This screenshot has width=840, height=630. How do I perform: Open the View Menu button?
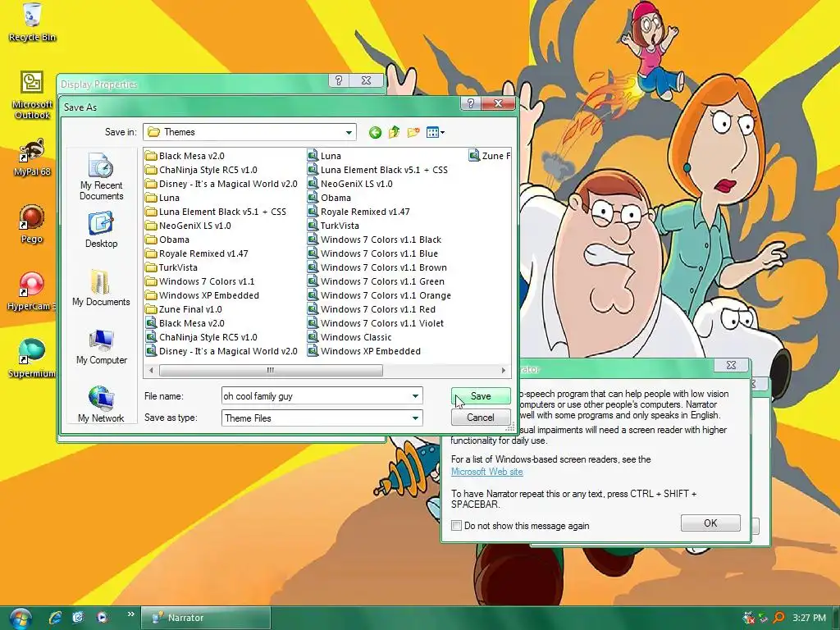[x=435, y=132]
